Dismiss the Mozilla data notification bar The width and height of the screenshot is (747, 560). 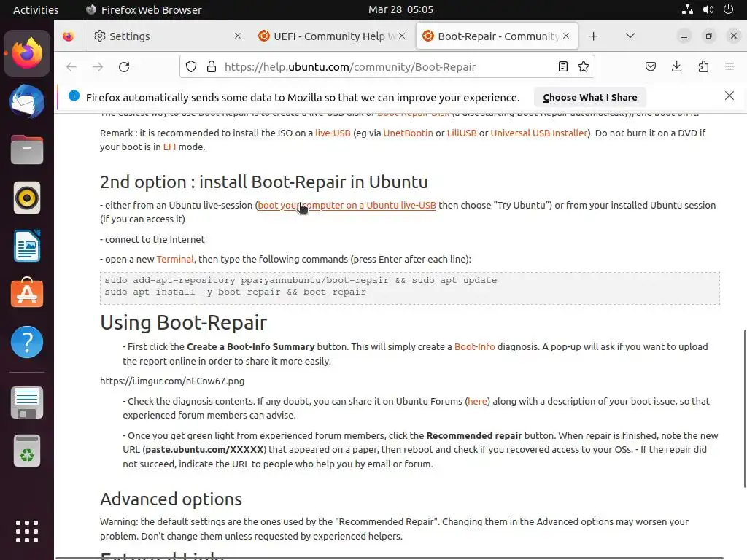(729, 96)
